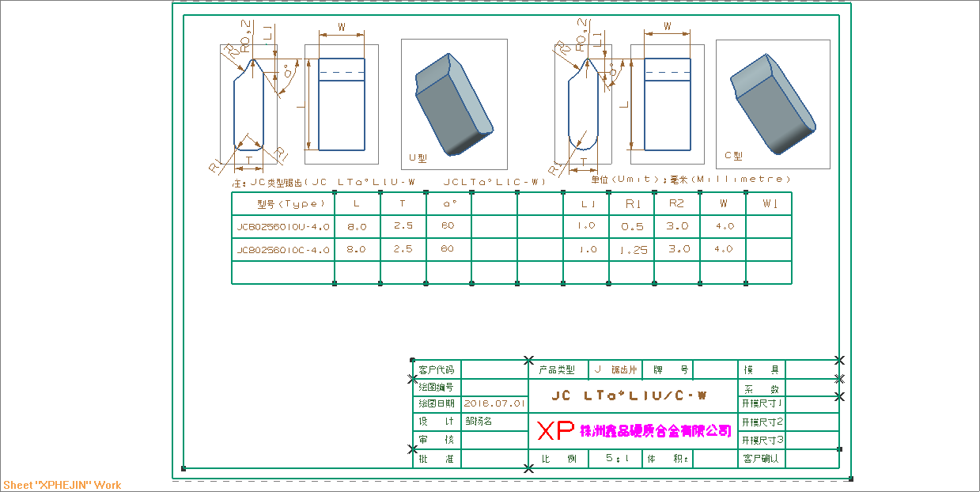The image size is (980, 492).
Task: Select the U型 3D isometric view
Action: 454,104
